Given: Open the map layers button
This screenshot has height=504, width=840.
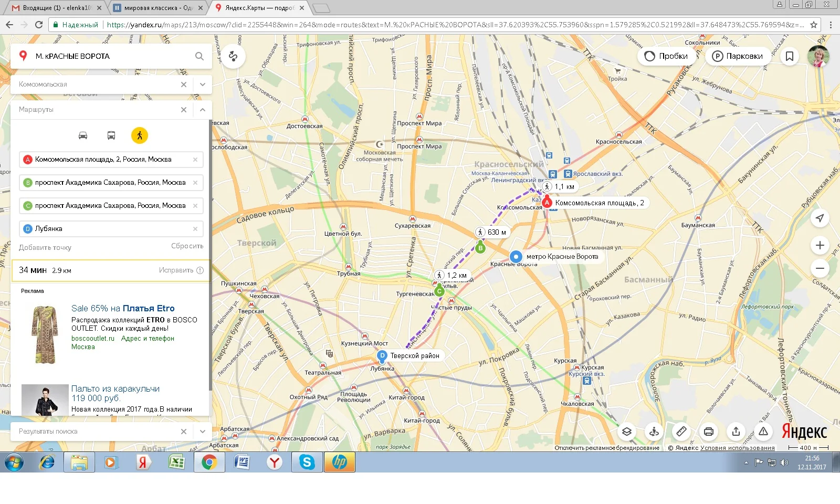Looking at the screenshot, I should point(627,432).
